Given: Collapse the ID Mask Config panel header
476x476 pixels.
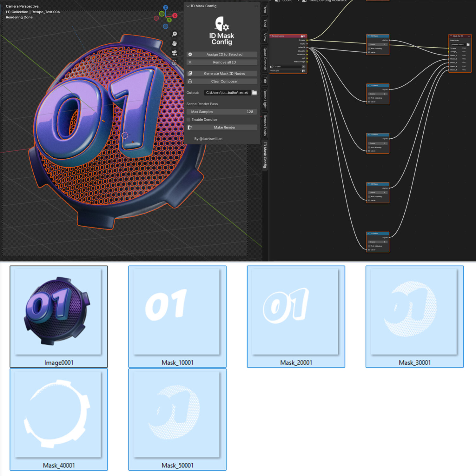Looking at the screenshot, I should pyautogui.click(x=188, y=6).
